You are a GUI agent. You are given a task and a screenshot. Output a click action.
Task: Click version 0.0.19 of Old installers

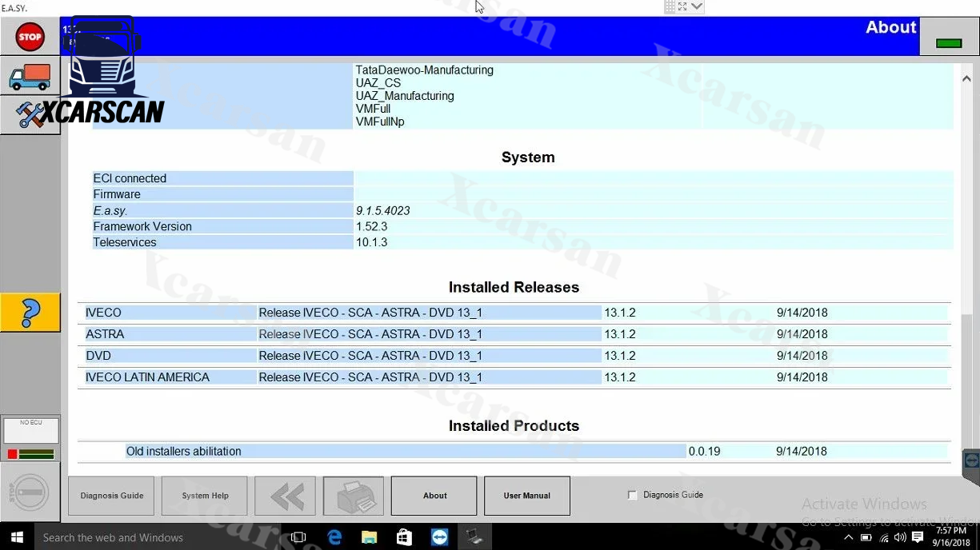pyautogui.click(x=705, y=451)
